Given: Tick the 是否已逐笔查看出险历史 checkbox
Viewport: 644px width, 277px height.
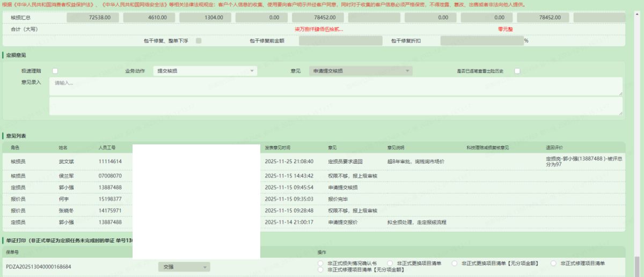Looking at the screenshot, I should click(x=517, y=71).
